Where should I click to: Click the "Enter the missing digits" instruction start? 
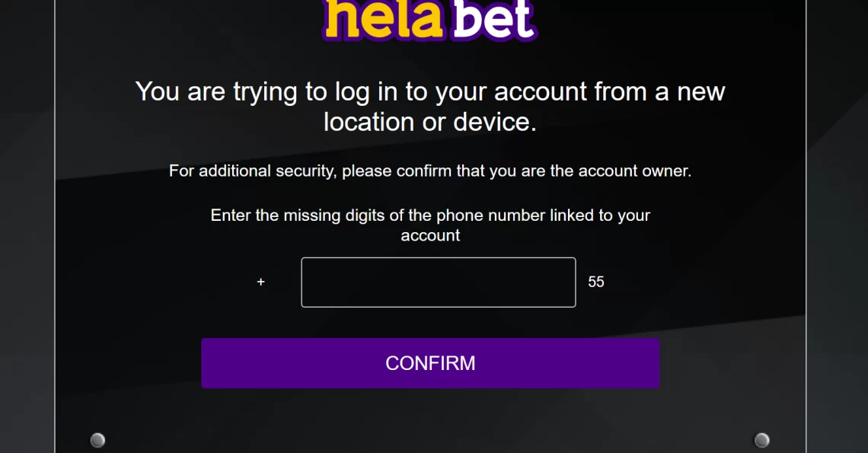(x=297, y=215)
